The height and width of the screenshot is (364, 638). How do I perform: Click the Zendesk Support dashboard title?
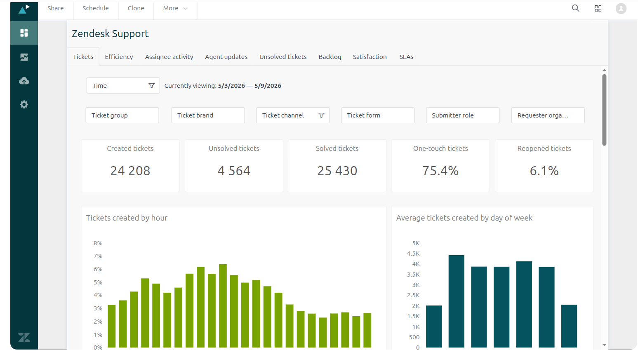(x=110, y=34)
